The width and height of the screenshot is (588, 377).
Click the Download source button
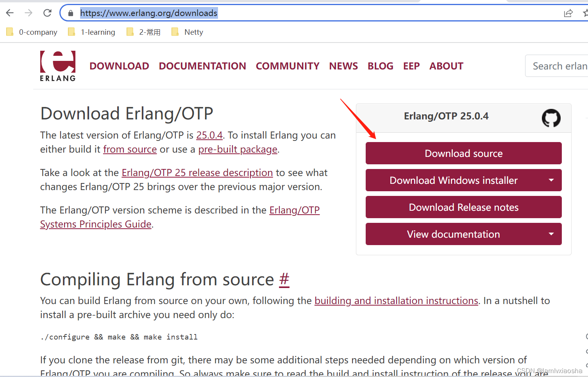pyautogui.click(x=464, y=153)
